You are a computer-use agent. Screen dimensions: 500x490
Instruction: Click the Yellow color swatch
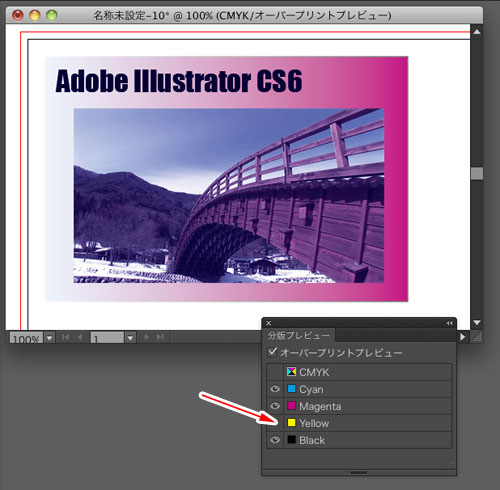click(x=291, y=423)
